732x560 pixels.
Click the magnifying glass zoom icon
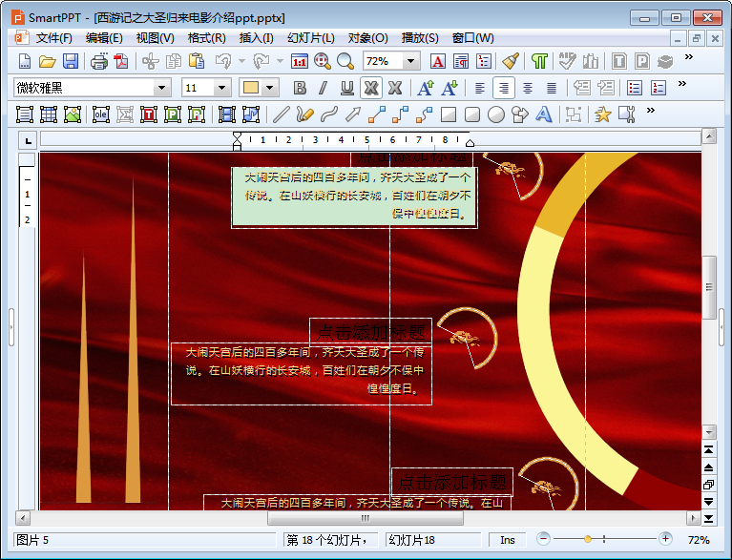[x=345, y=61]
